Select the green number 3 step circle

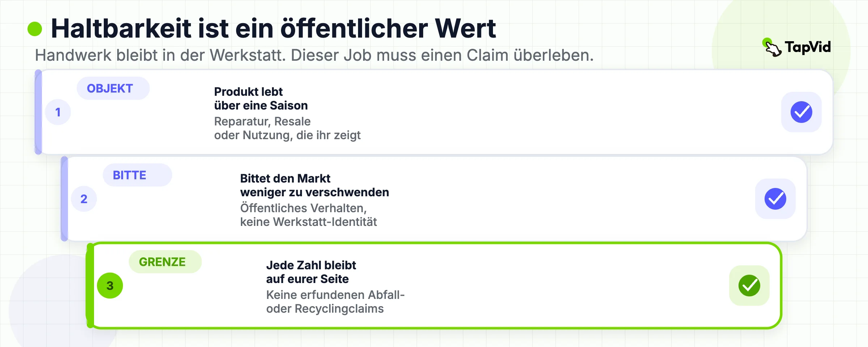[110, 286]
